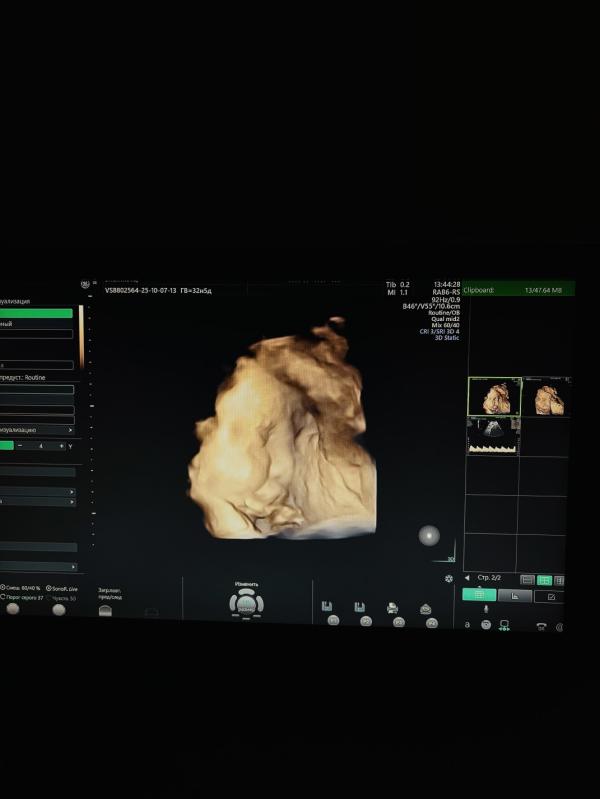Click the envelope send icon
Screen dimensions: 600x799
[x=425, y=608]
